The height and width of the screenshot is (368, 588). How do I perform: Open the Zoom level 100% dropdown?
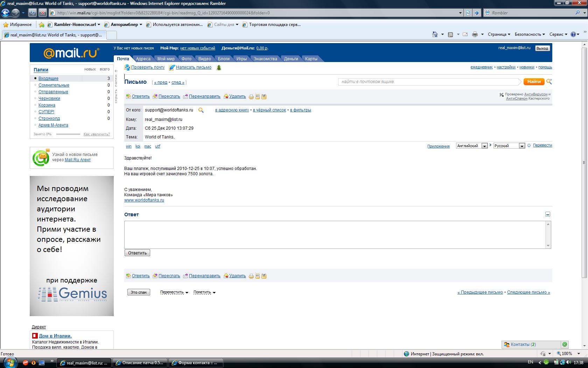(x=579, y=354)
